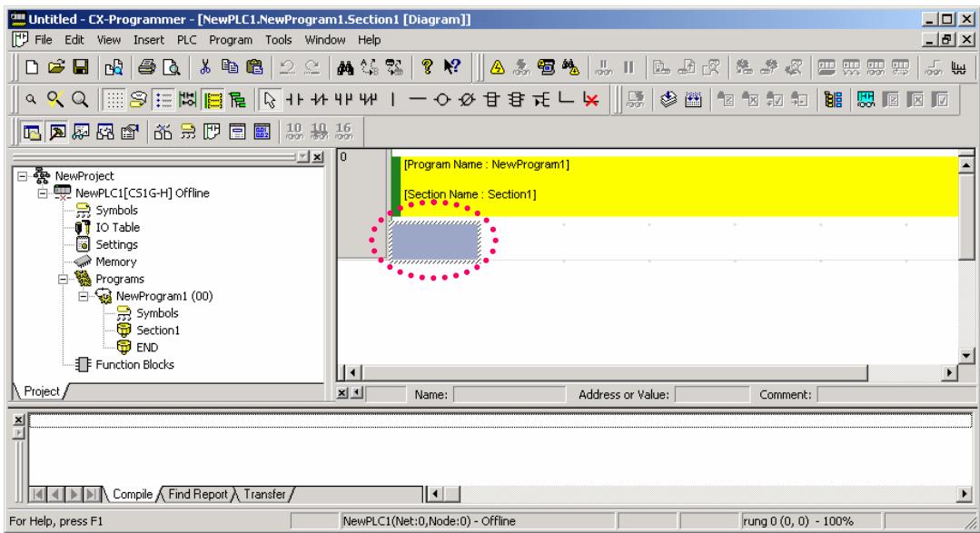Open the Tools menu
This screenshot has width=980, height=533.
click(278, 39)
